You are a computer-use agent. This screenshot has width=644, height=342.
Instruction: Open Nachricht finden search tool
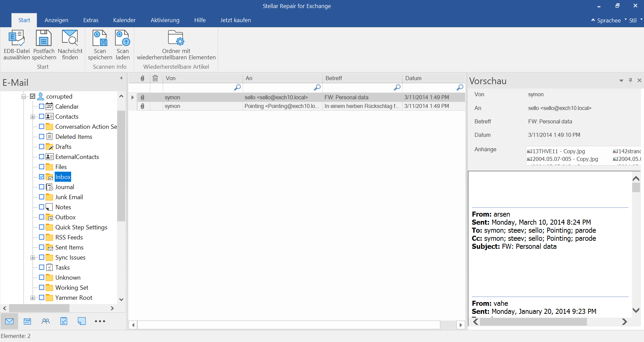[70, 45]
